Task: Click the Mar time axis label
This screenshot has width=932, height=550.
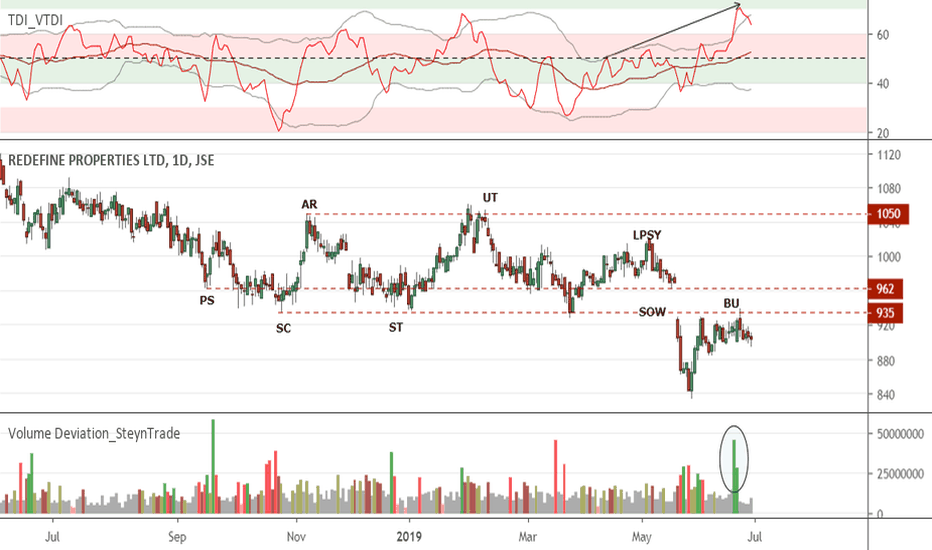Action: [527, 537]
